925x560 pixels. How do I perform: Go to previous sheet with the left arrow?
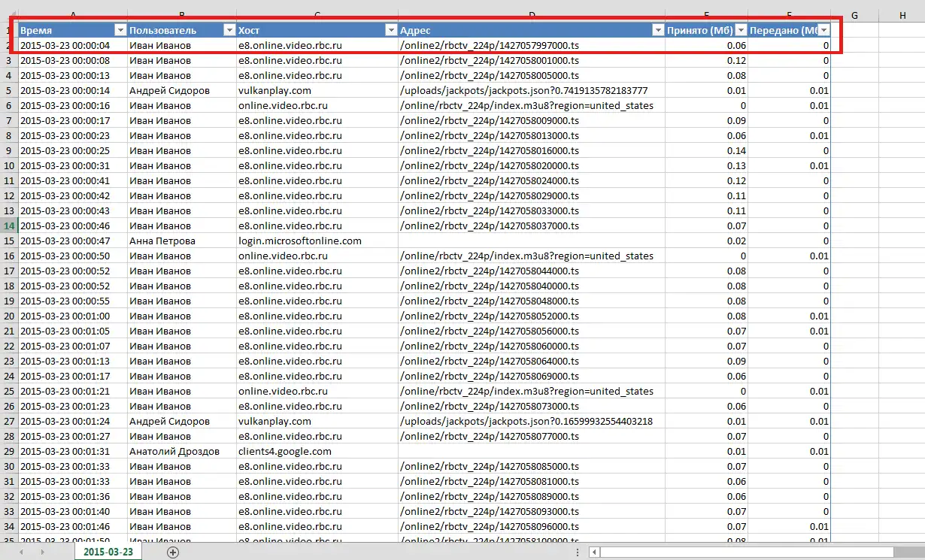pyautogui.click(x=21, y=552)
